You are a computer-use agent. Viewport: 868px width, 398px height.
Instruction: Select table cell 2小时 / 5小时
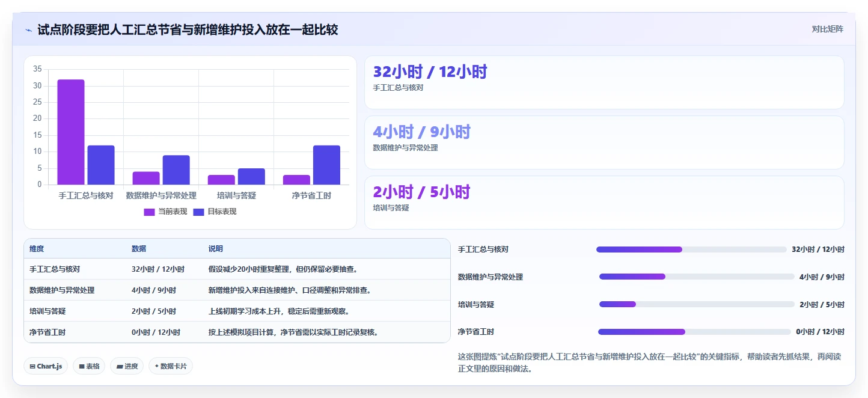click(x=154, y=311)
